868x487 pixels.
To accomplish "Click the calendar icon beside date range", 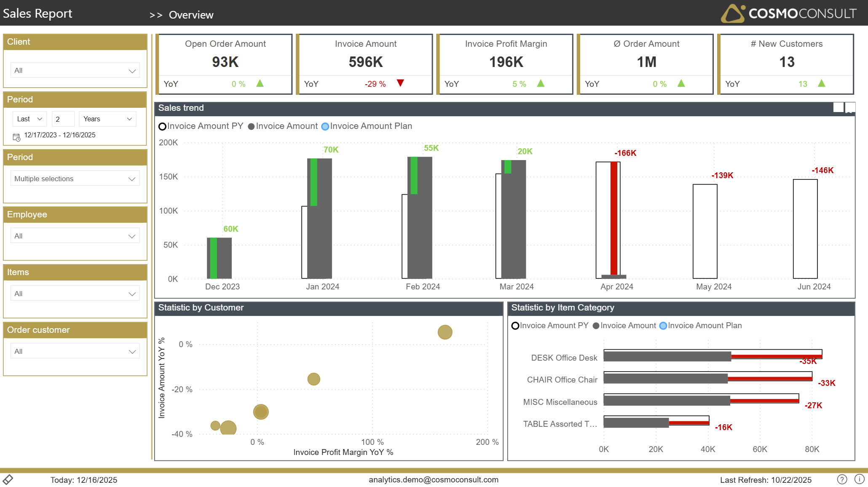I will (x=16, y=137).
